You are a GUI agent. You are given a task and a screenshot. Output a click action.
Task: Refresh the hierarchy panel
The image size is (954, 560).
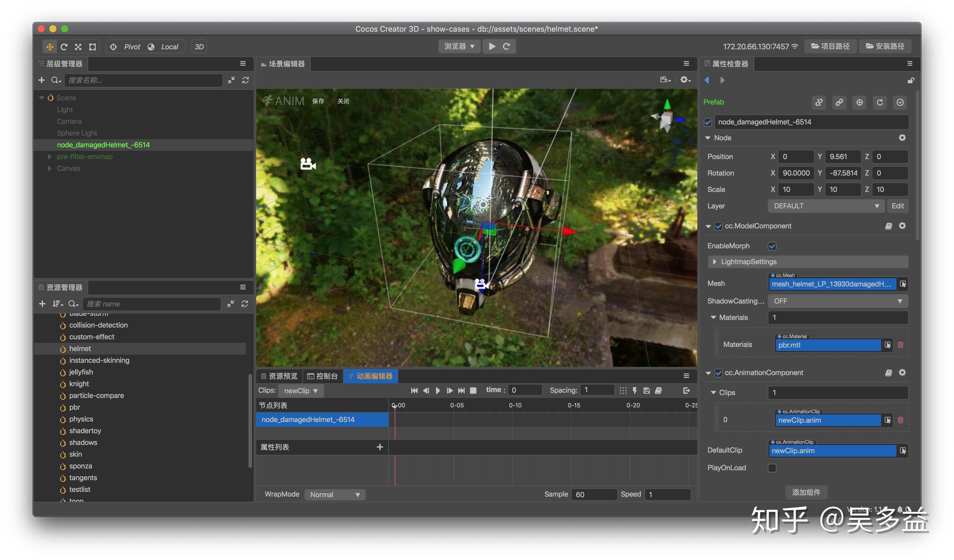pyautogui.click(x=245, y=80)
